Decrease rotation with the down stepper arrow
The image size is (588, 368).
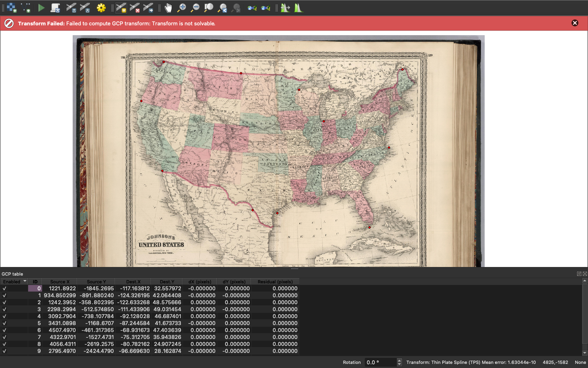tap(399, 364)
